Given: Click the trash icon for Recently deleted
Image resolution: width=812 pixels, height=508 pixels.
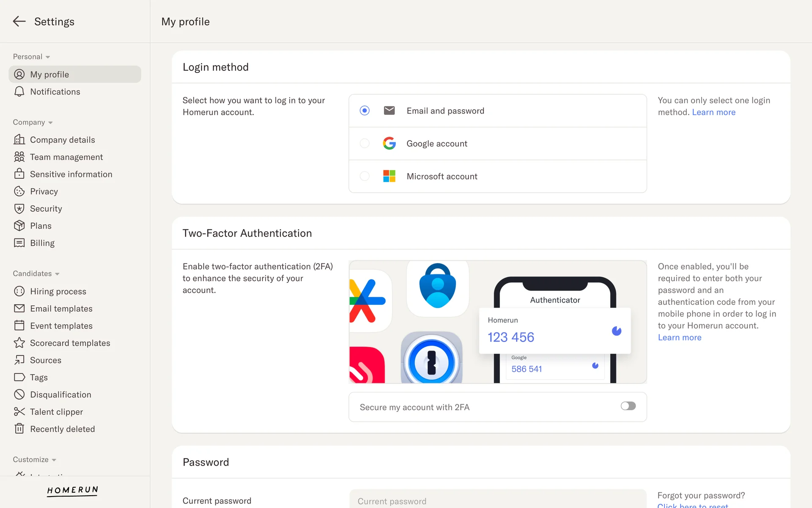Looking at the screenshot, I should click(19, 429).
